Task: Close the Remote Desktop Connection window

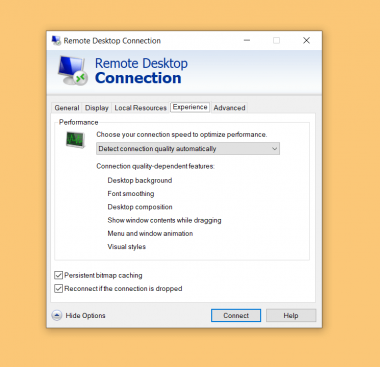Action: [x=306, y=40]
